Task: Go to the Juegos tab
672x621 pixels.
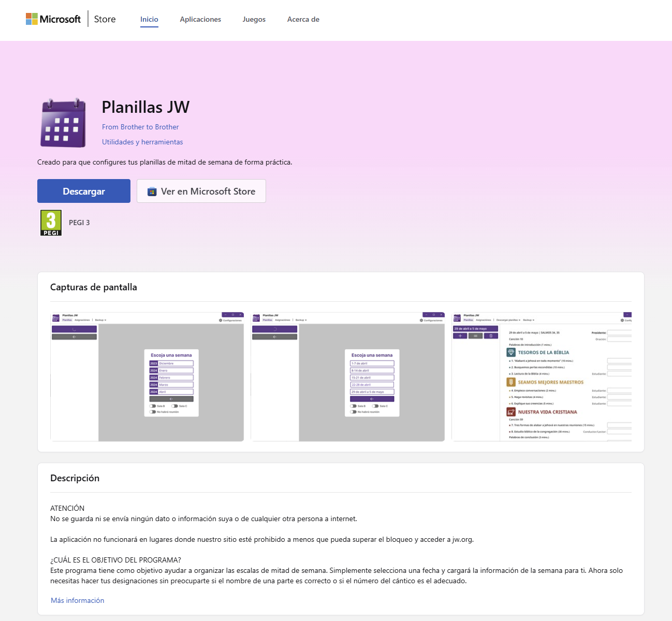Action: [x=254, y=19]
